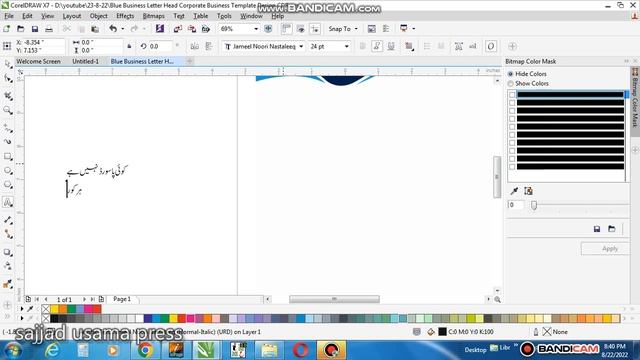Click the rotation angle input field
The width and height of the screenshot is (640, 360).
click(x=160, y=47)
